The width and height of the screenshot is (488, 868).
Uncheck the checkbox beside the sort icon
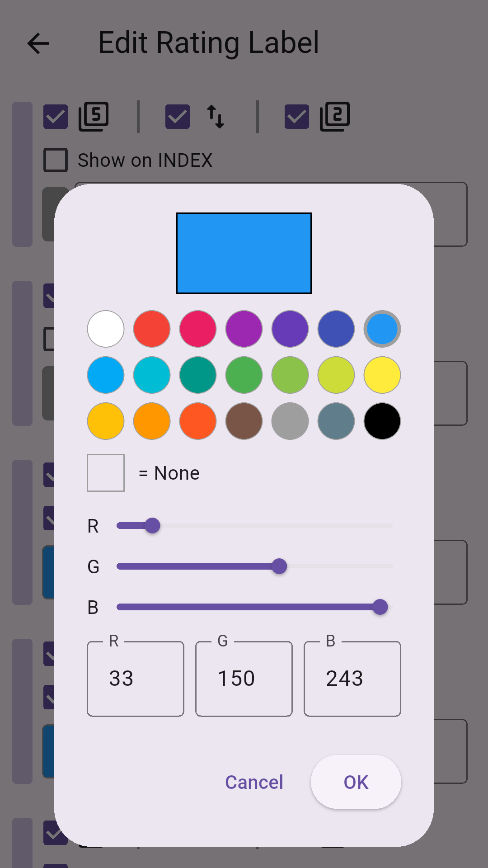tap(177, 116)
